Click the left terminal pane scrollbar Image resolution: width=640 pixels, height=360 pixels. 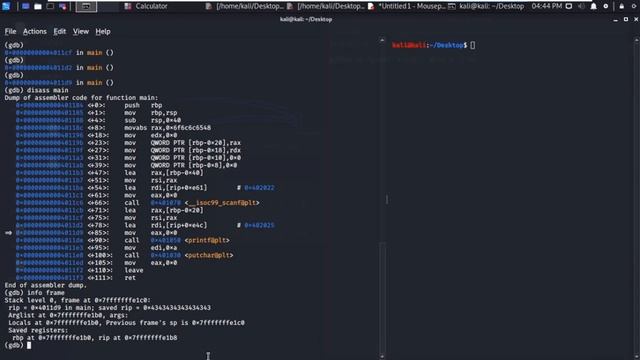point(382,198)
